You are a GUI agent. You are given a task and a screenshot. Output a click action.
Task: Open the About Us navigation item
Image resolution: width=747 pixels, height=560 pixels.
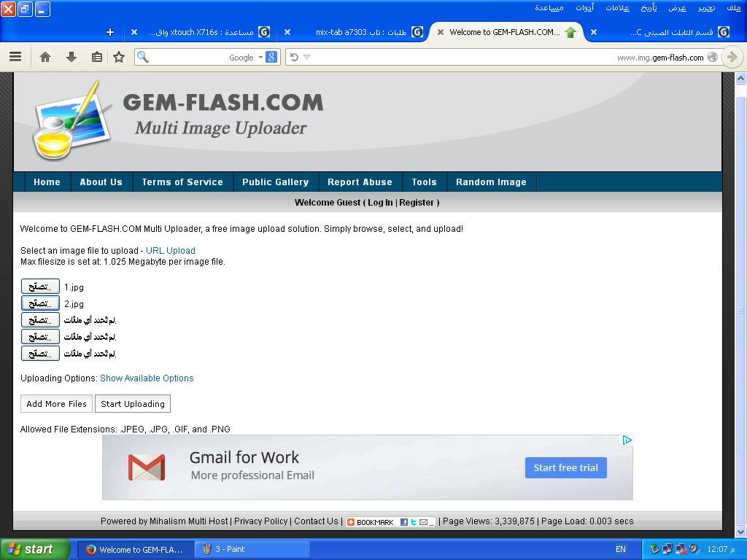(x=101, y=182)
